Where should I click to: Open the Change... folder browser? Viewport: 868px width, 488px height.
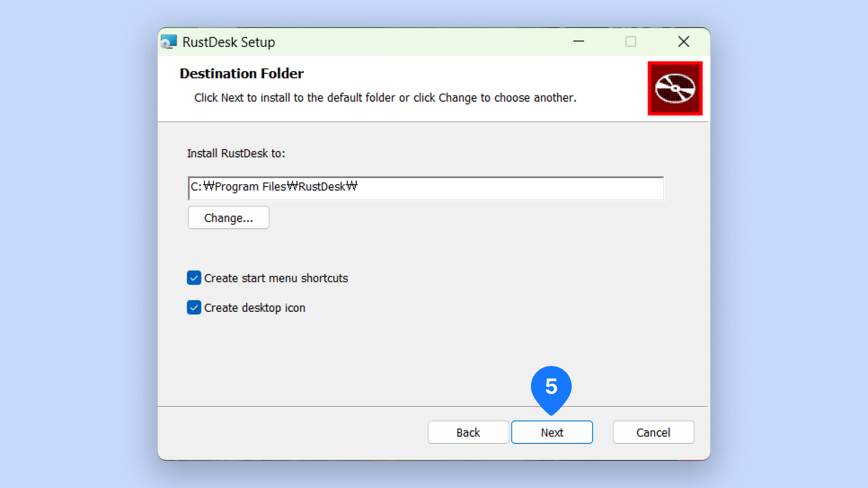coord(228,218)
